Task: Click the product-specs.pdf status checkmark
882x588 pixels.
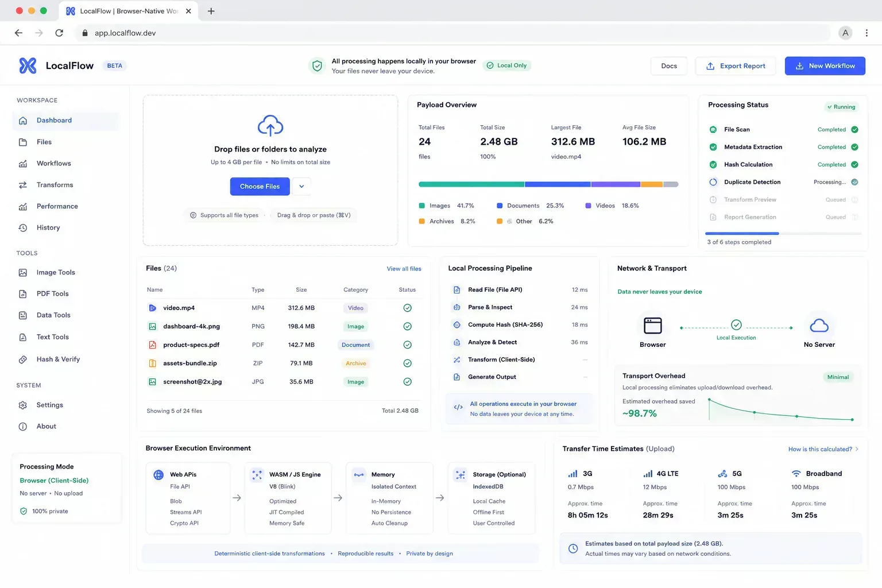Action: pos(407,345)
